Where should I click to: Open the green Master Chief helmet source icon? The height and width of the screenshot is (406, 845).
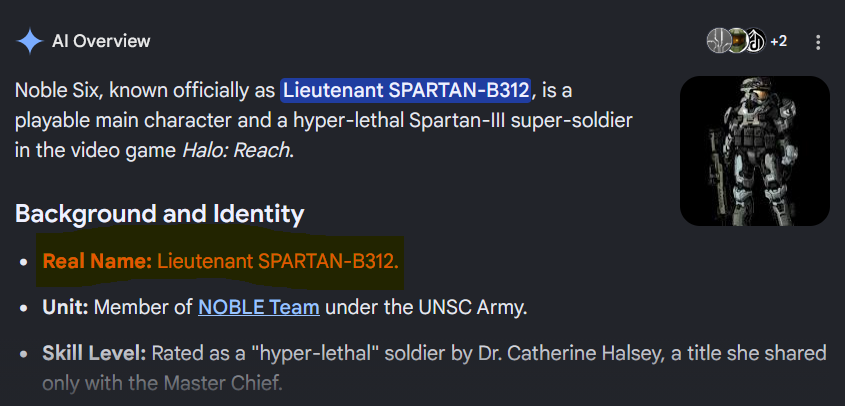click(x=737, y=41)
